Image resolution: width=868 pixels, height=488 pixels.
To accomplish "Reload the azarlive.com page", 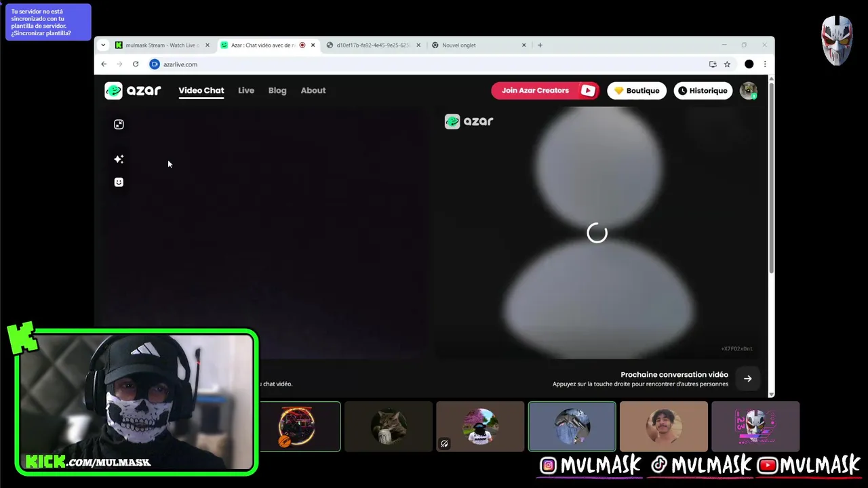I will [136, 64].
